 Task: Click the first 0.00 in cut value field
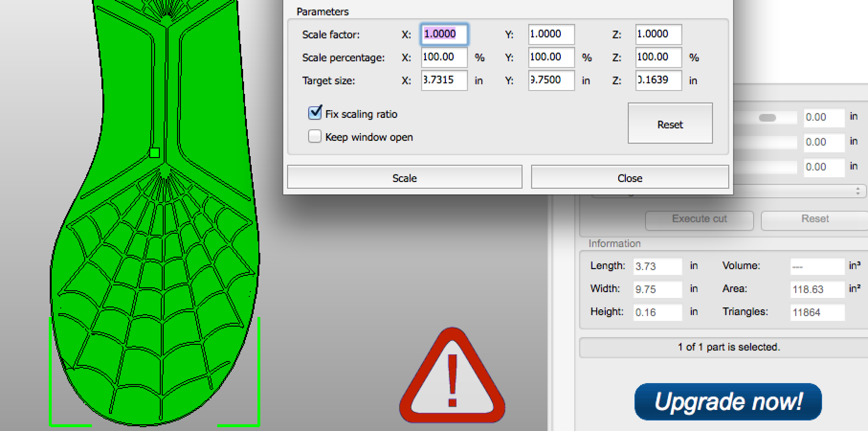824,117
